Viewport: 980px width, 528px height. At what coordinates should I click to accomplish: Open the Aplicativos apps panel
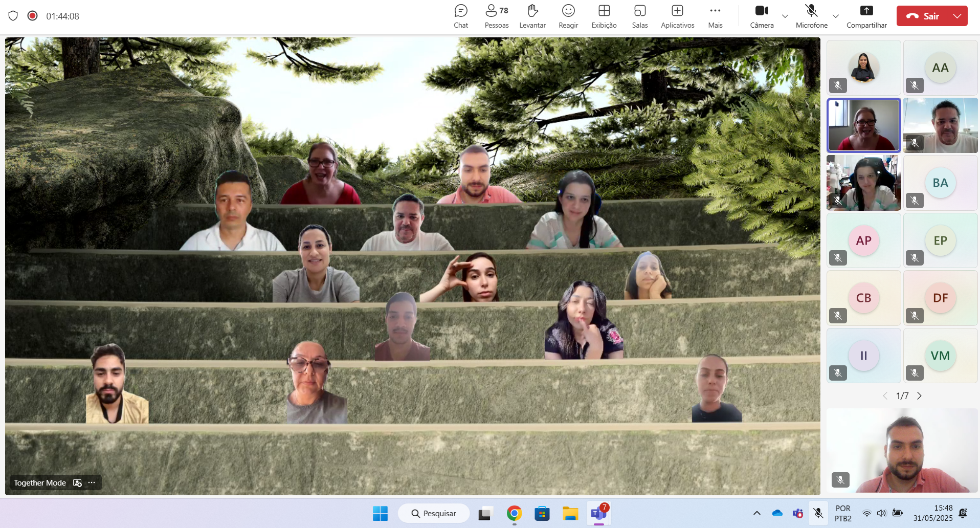678,16
